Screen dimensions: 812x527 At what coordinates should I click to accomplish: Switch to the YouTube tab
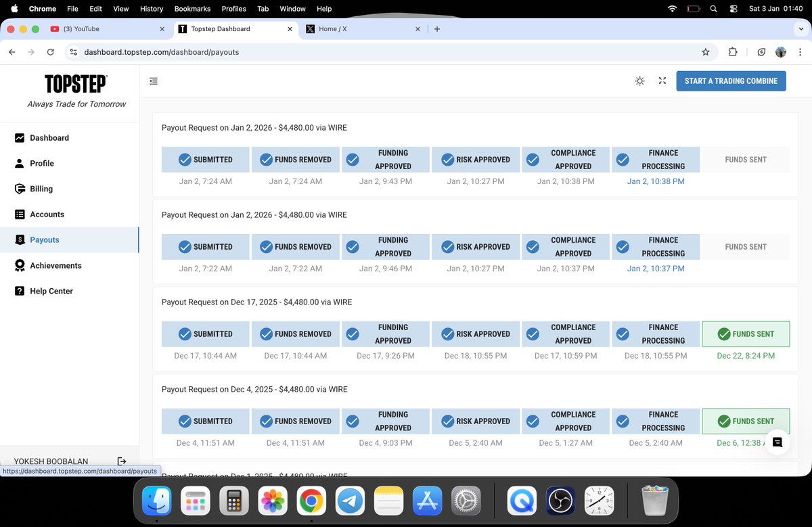pyautogui.click(x=106, y=29)
